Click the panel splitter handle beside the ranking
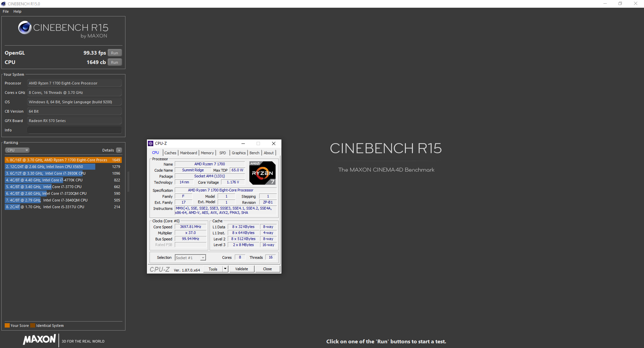 128,181
